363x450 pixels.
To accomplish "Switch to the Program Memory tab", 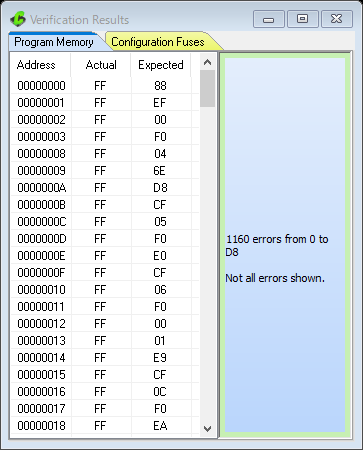I will pos(54,42).
